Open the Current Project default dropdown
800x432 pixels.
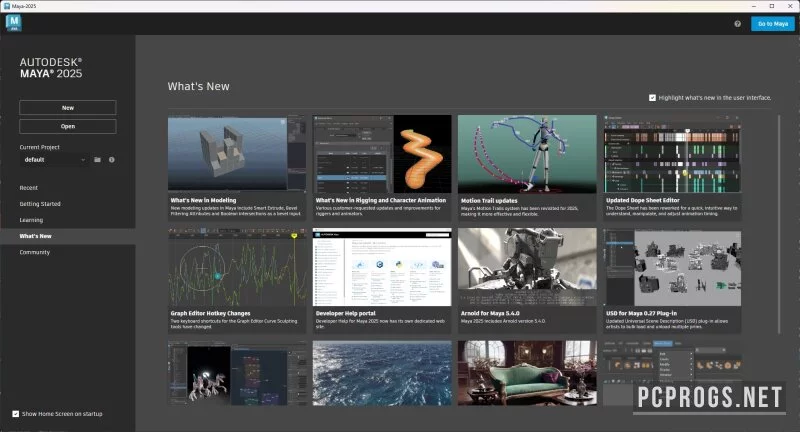coord(55,160)
